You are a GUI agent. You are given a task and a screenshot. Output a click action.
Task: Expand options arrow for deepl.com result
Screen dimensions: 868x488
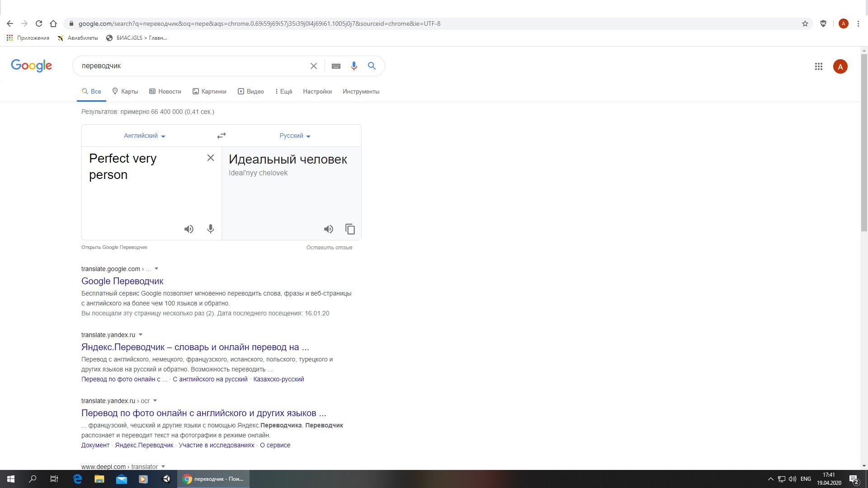[x=163, y=467]
